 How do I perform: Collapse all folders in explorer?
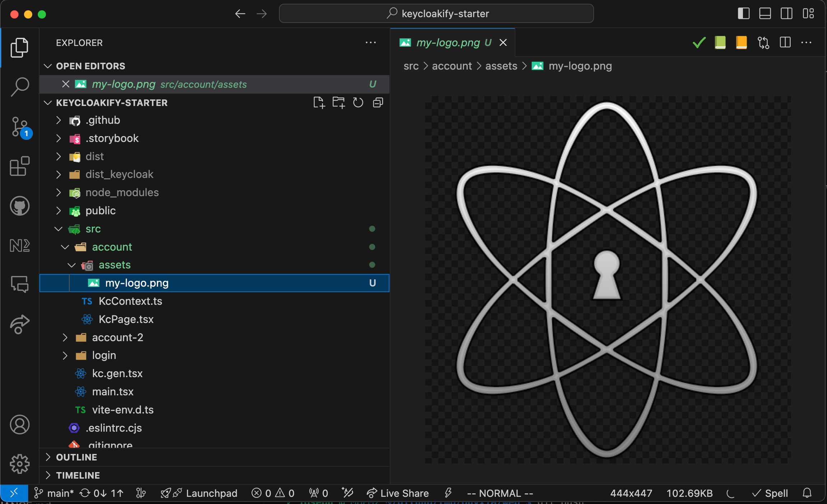tap(378, 103)
